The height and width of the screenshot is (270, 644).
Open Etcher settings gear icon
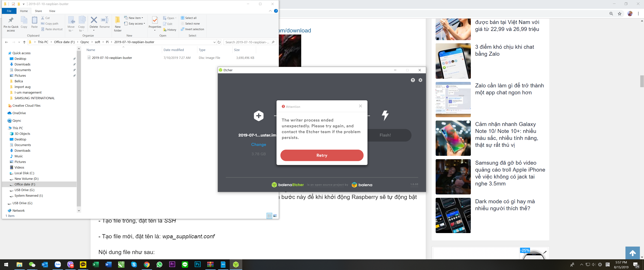point(420,80)
